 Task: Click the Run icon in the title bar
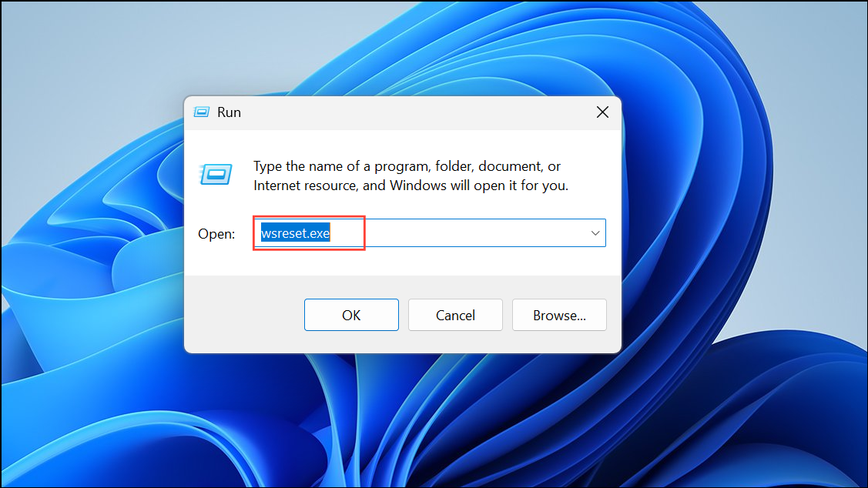(x=202, y=112)
